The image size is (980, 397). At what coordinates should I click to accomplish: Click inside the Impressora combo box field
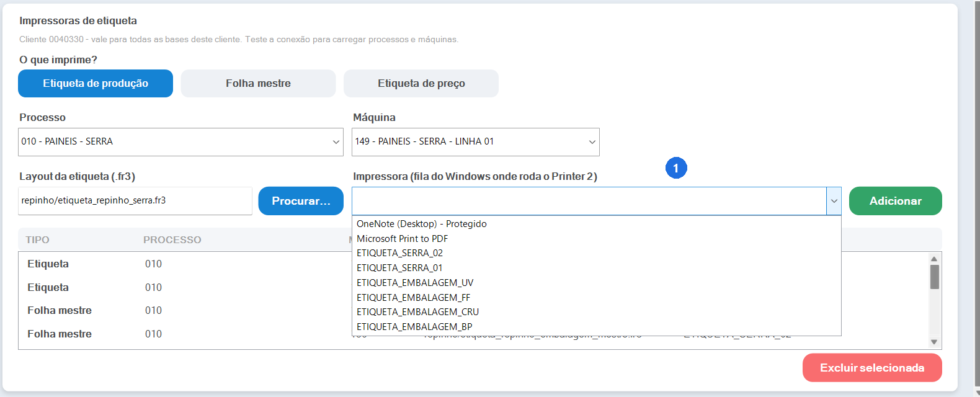589,201
